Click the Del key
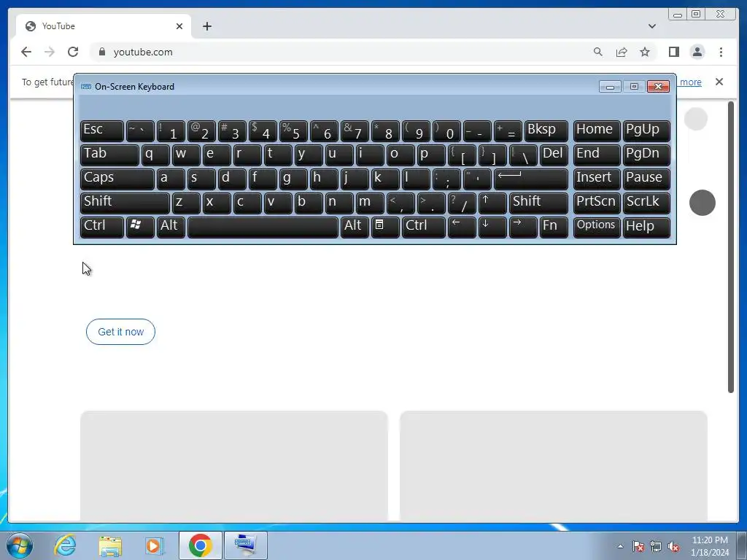The height and width of the screenshot is (560, 747). [x=554, y=155]
